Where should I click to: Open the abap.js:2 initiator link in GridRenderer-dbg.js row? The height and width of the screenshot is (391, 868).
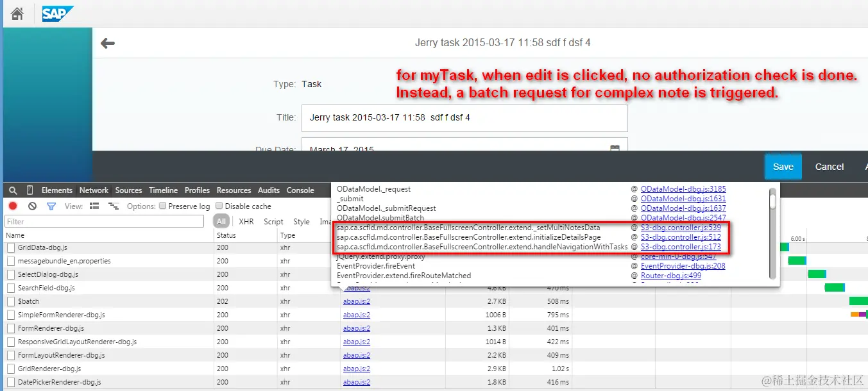pyautogui.click(x=357, y=369)
